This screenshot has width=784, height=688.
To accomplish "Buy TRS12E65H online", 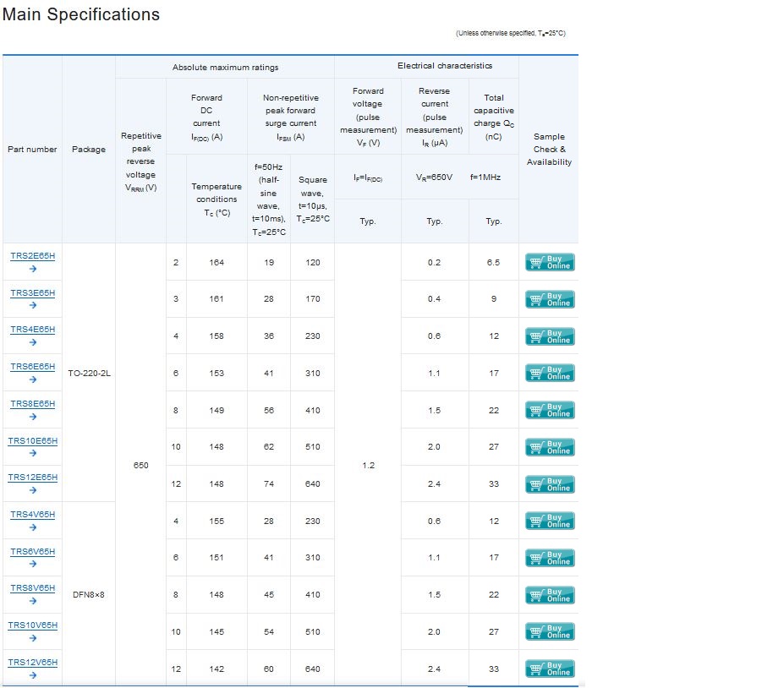I will (550, 484).
